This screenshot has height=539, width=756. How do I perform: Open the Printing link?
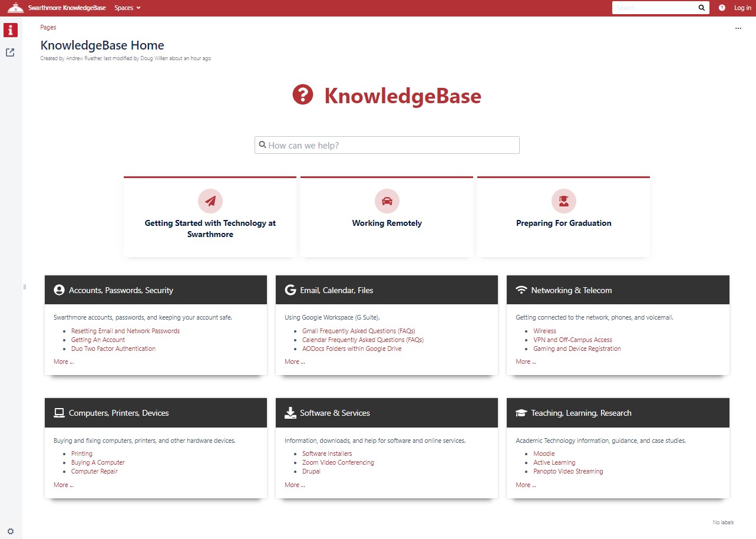pyautogui.click(x=82, y=453)
